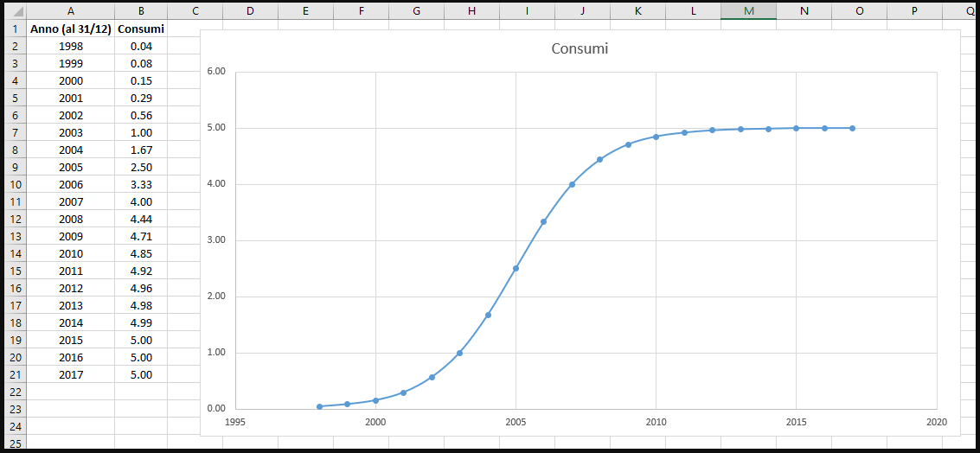980x453 pixels.
Task: Click cell containing year 2001
Action: pyautogui.click(x=70, y=98)
